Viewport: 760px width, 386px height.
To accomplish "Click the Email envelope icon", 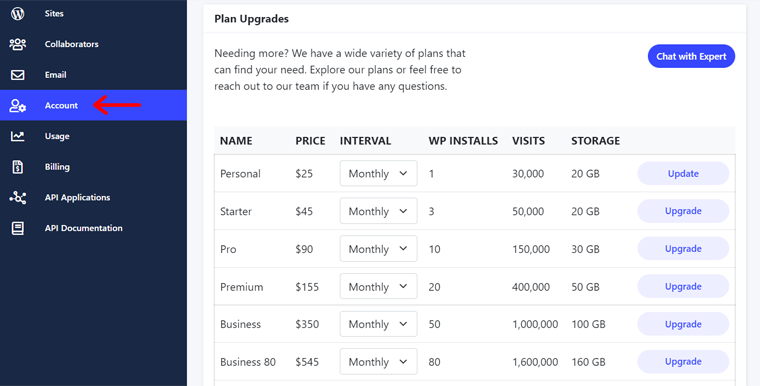I will tap(17, 75).
